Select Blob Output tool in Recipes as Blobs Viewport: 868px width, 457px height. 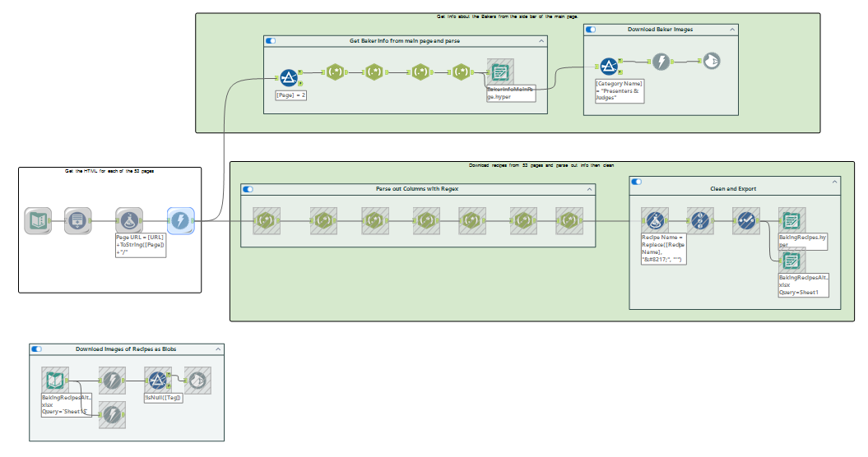coord(197,380)
